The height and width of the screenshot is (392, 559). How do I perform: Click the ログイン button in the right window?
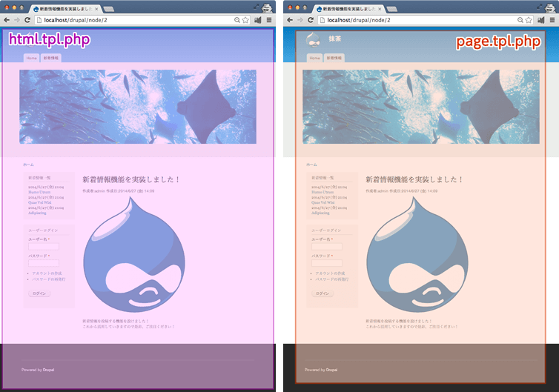322,293
